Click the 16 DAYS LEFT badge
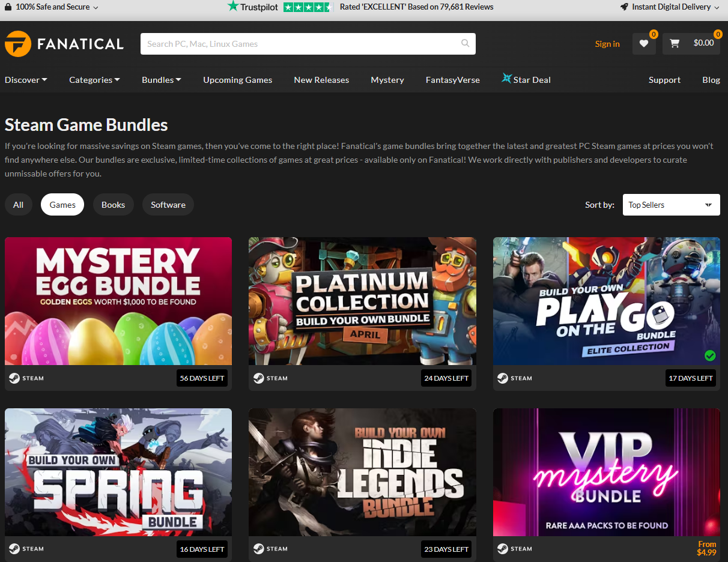Image resolution: width=728 pixels, height=562 pixels. click(202, 549)
